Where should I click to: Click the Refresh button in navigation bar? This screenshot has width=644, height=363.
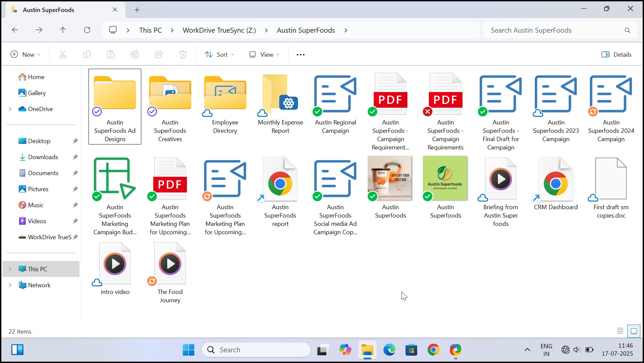tap(87, 30)
